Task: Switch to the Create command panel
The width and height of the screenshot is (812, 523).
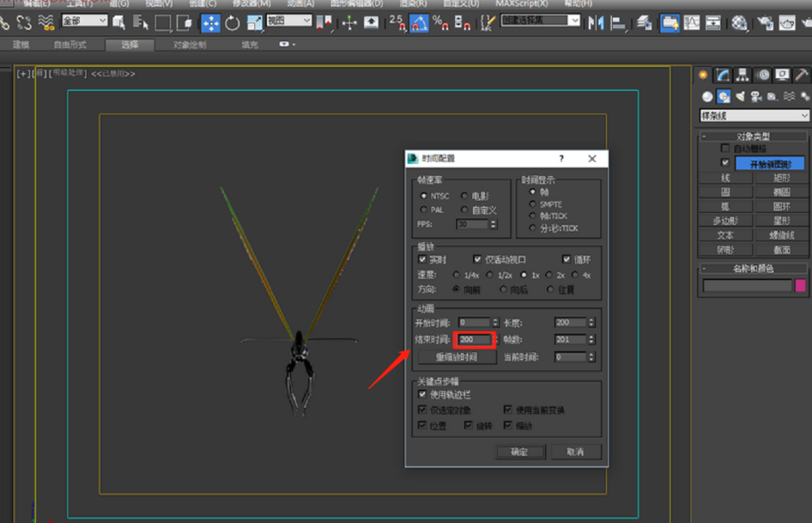Action: click(x=703, y=75)
